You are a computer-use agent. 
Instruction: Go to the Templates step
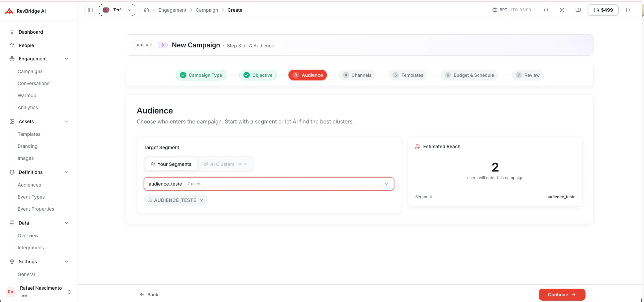click(408, 75)
